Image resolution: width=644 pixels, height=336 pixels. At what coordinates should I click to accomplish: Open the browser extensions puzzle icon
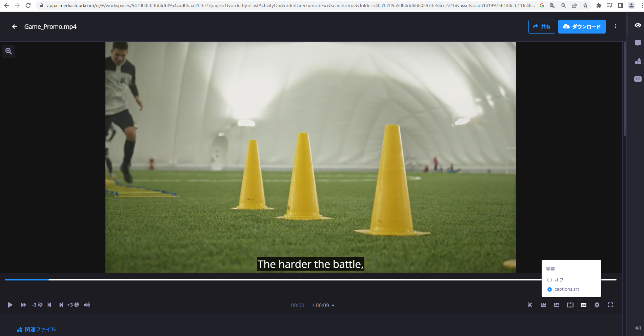tap(599, 5)
